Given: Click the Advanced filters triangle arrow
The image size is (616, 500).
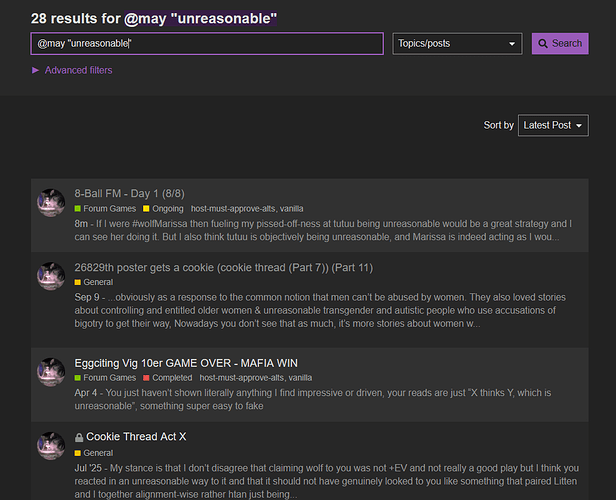Looking at the screenshot, I should pyautogui.click(x=35, y=70).
